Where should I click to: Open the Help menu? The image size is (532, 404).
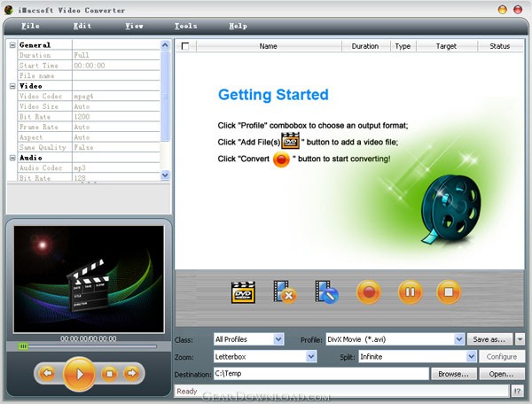coord(239,26)
